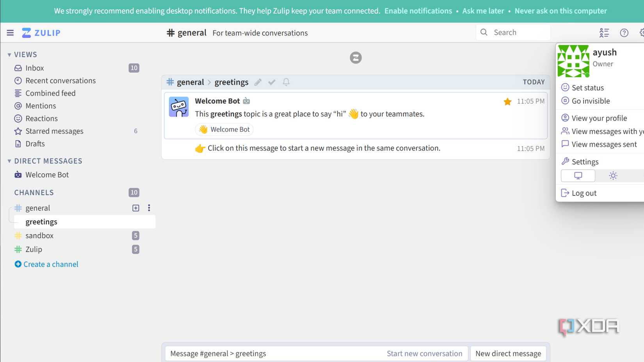Screen dimensions: 644x362
Task: Open general channel three-dot menu
Action: pyautogui.click(x=149, y=208)
